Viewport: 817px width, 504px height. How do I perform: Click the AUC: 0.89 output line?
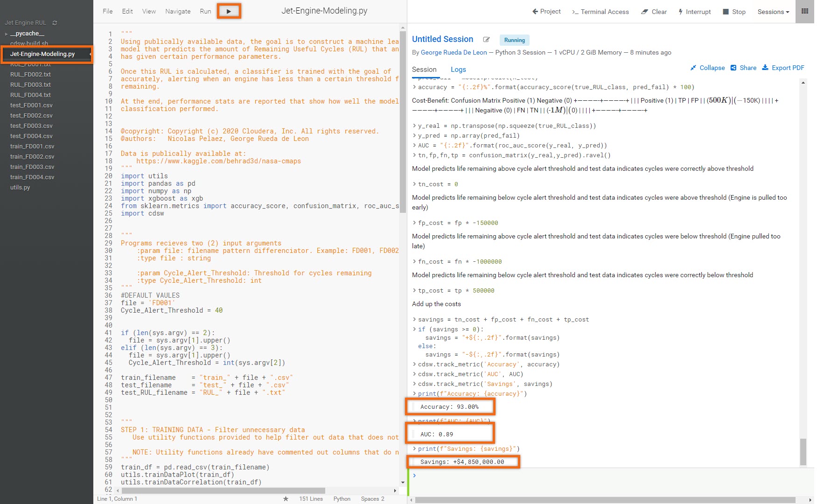coord(437,434)
